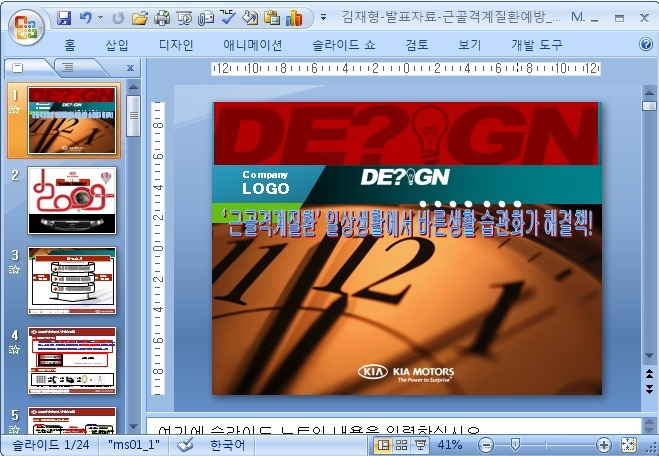Open the Office button menu
659x456 pixels.
(26, 27)
